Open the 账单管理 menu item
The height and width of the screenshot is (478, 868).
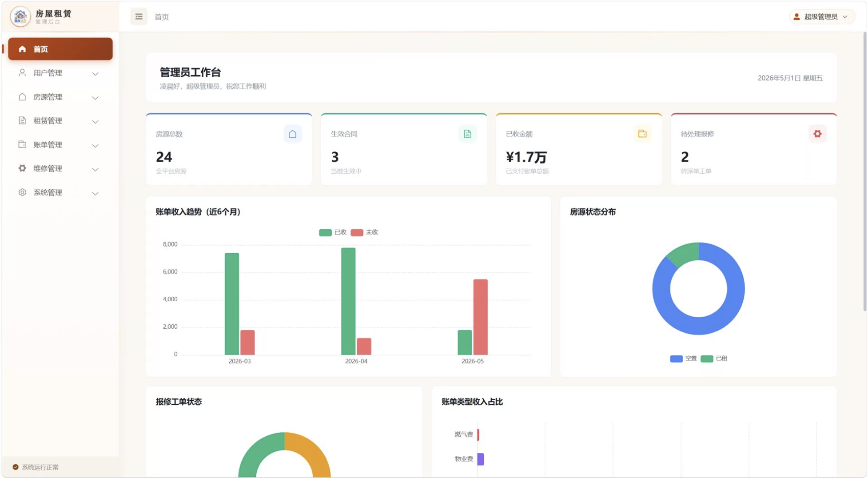coord(60,145)
